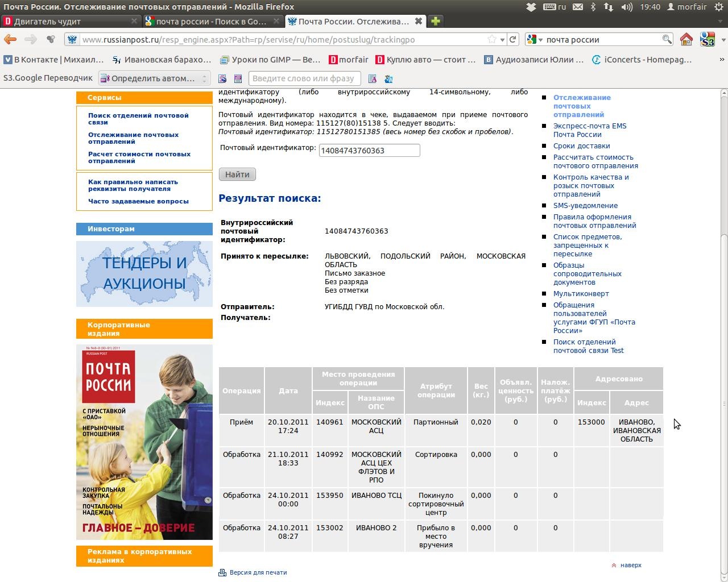
Task: Switch to the 'Двигатель чудит' tab
Action: pos(71,21)
